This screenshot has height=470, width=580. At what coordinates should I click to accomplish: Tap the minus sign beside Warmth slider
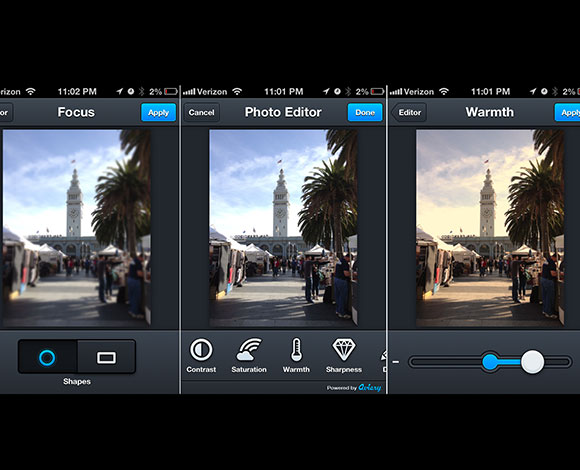(x=395, y=362)
